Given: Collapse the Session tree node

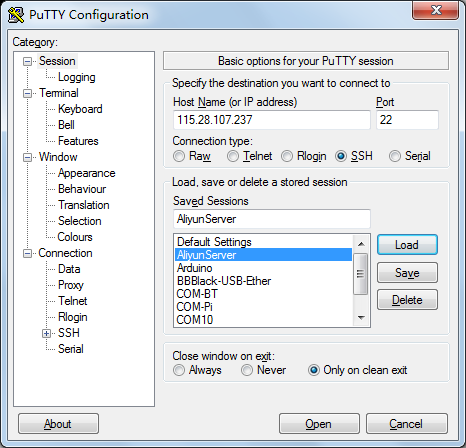Looking at the screenshot, I should (x=27, y=61).
